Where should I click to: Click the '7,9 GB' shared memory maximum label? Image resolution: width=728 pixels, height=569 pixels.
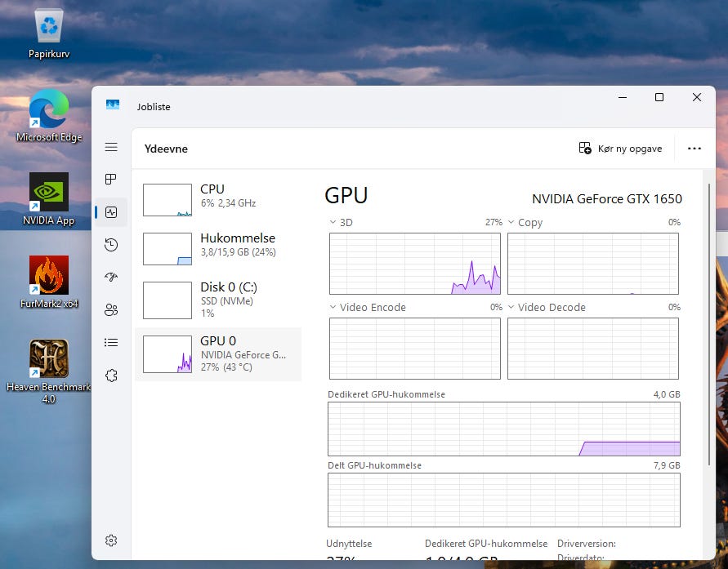point(667,465)
